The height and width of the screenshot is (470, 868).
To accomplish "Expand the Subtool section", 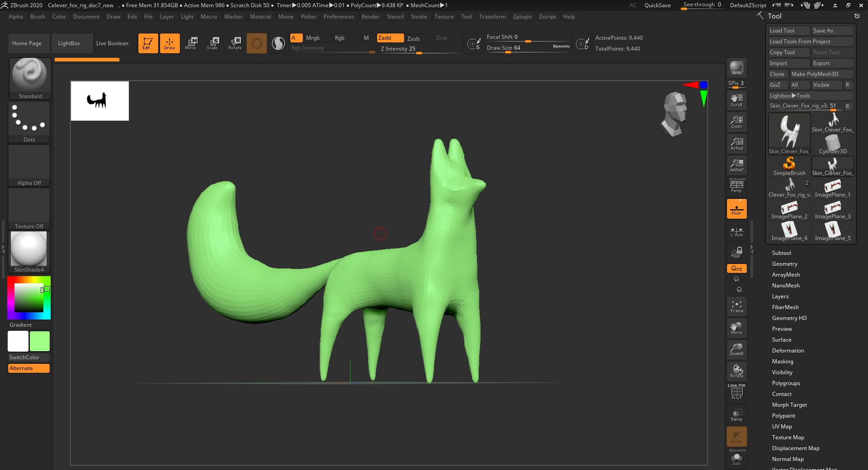I will click(781, 253).
